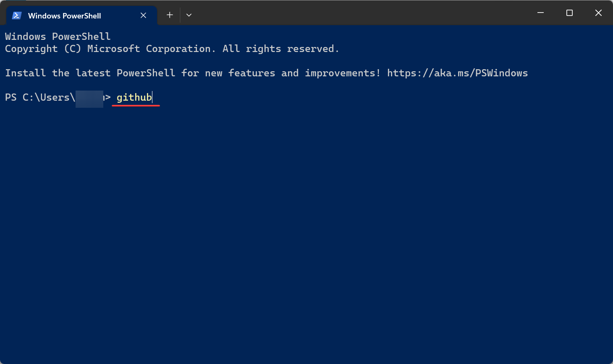Click the blank terminal area below the prompt

point(306,235)
